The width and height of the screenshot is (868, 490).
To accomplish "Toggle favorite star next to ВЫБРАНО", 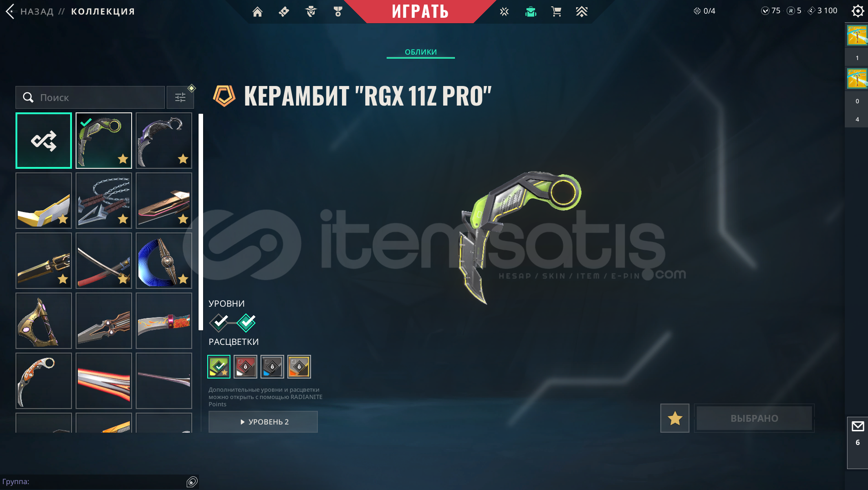I will coord(675,418).
